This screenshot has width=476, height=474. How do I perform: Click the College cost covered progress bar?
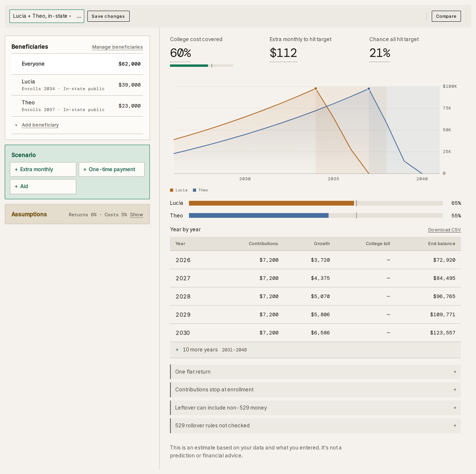pyautogui.click(x=202, y=66)
